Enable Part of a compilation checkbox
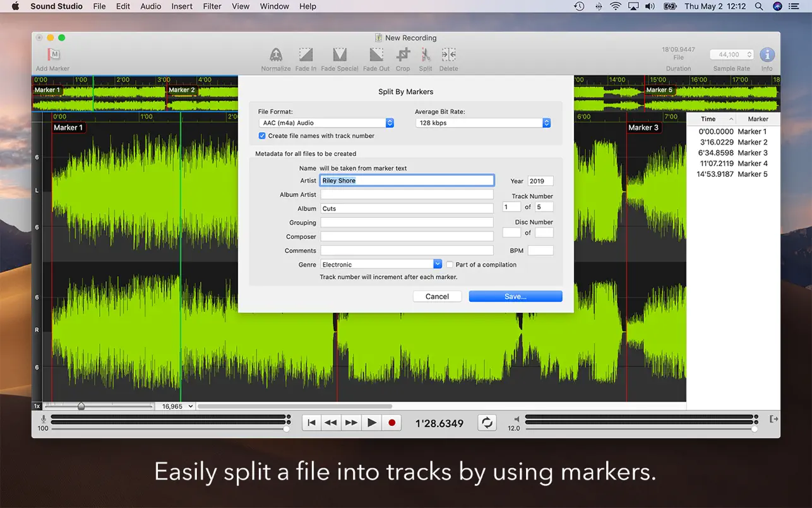812x508 pixels. [x=450, y=265]
